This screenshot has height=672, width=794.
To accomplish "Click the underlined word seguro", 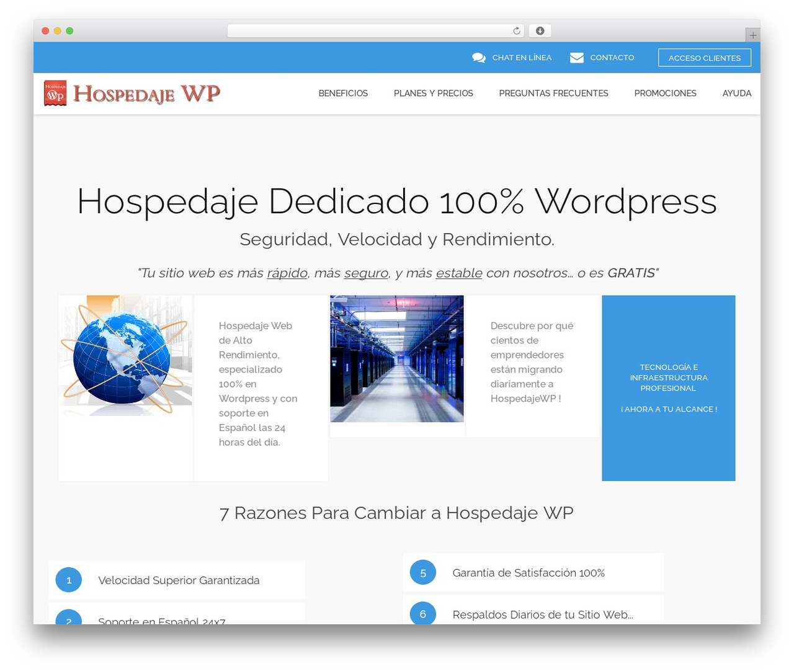I will click(x=366, y=273).
